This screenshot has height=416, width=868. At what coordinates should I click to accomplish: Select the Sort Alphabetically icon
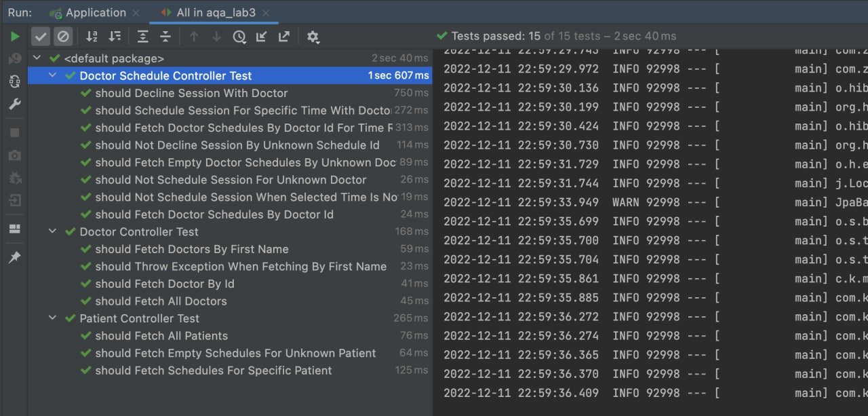click(x=92, y=36)
